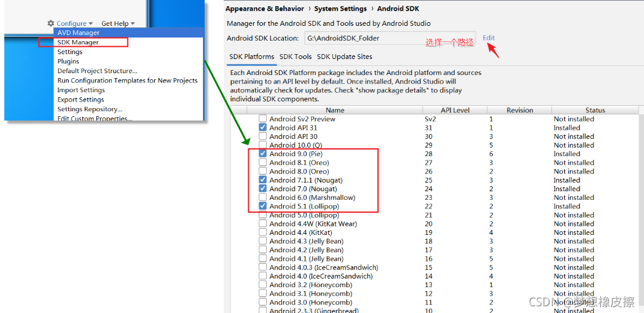
Task: Click 'Installed' status for Android 5.1 (Lollipop)
Action: pyautogui.click(x=567, y=206)
